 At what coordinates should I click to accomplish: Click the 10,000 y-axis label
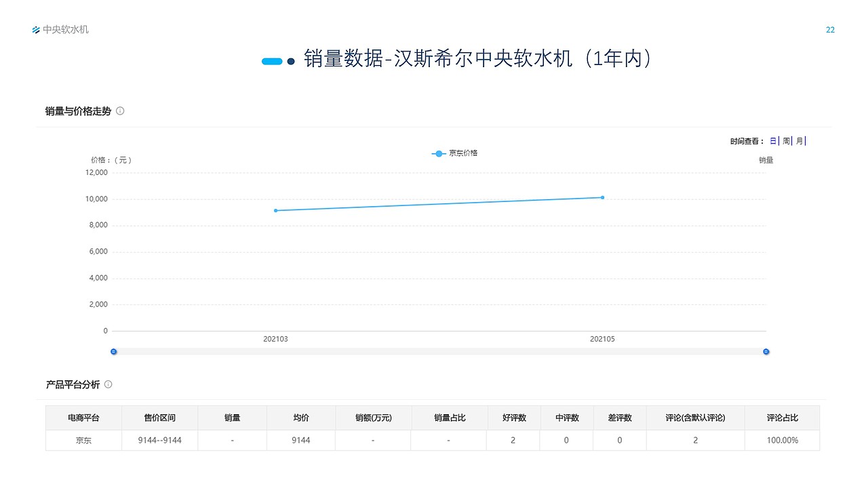[96, 199]
